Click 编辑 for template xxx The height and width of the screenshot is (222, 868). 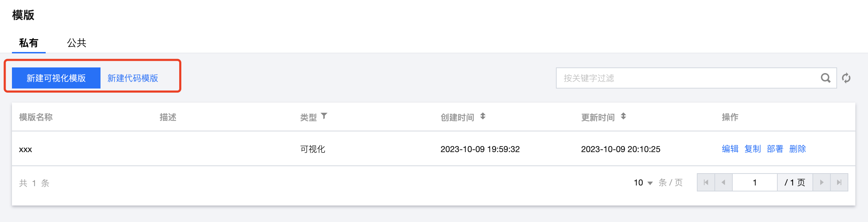coord(730,149)
